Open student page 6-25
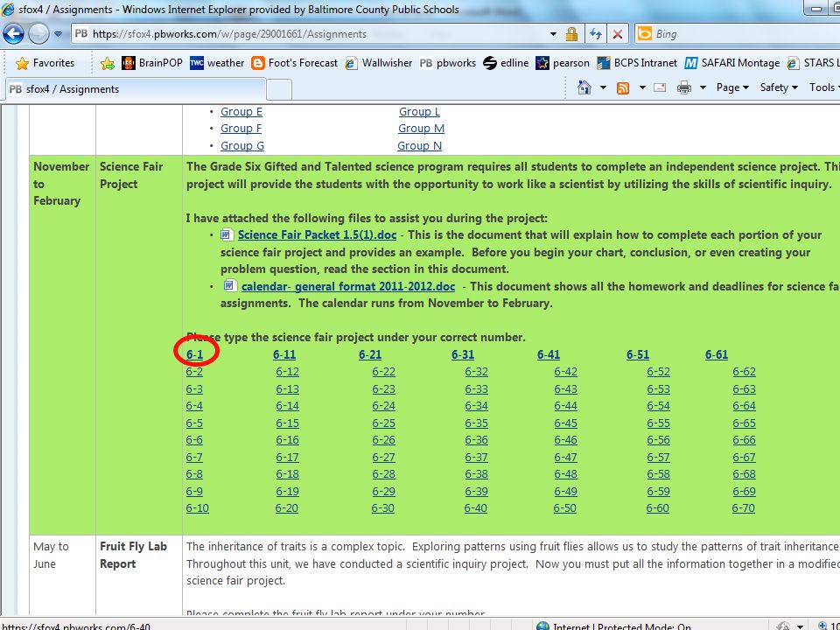The width and height of the screenshot is (840, 630). 383,423
